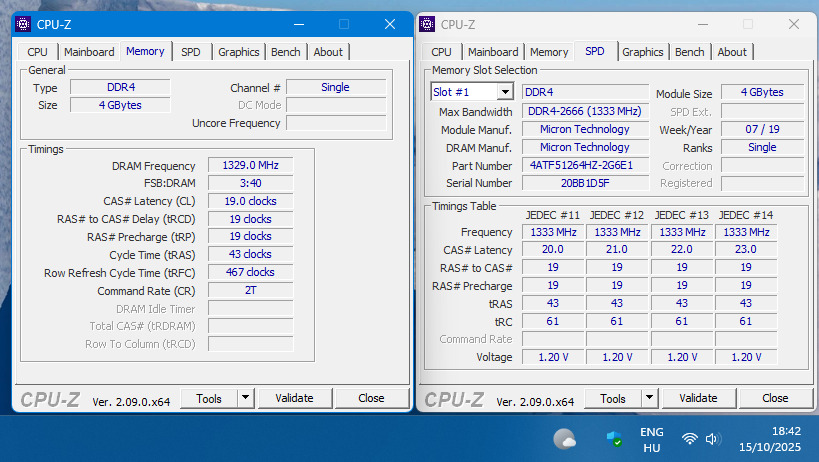Screen dimensions: 819x462
Task: Open Wi-Fi network tray icon
Action: pos(689,439)
